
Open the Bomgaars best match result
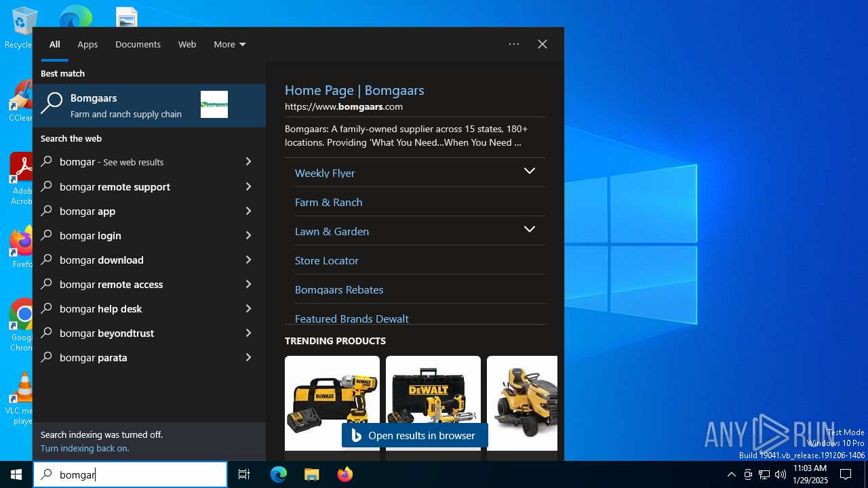click(149, 105)
